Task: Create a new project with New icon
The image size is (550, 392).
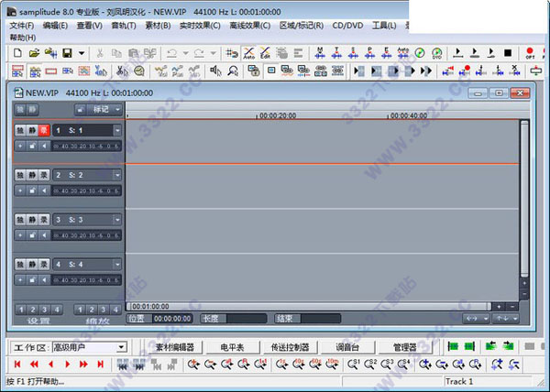Action: 17,53
